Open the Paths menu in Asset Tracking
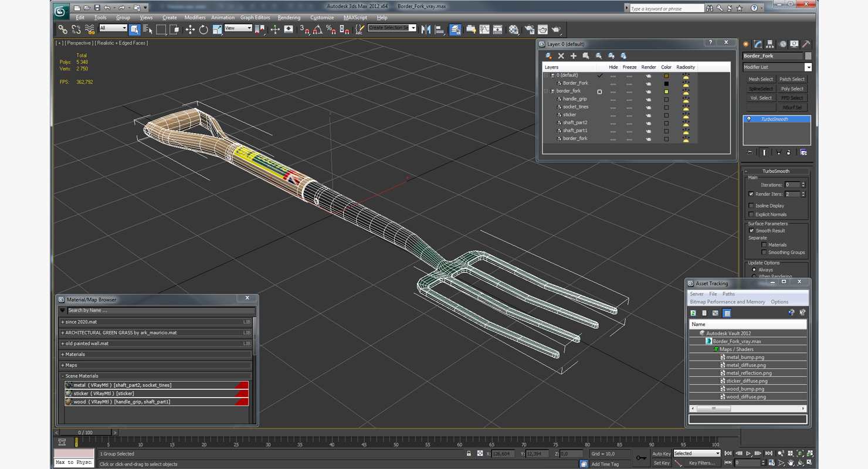 728,294
